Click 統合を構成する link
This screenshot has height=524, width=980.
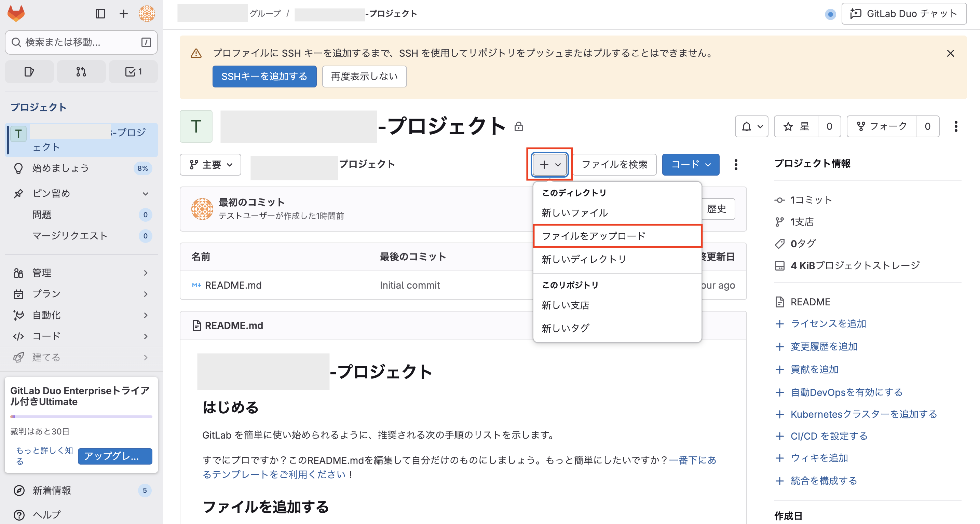[816, 481]
